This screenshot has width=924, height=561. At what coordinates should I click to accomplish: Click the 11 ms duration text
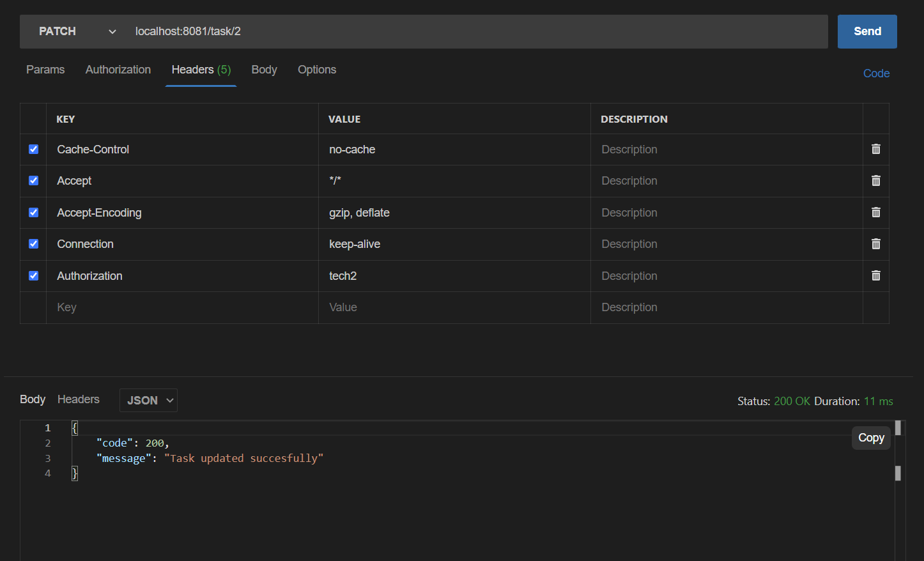click(x=878, y=401)
